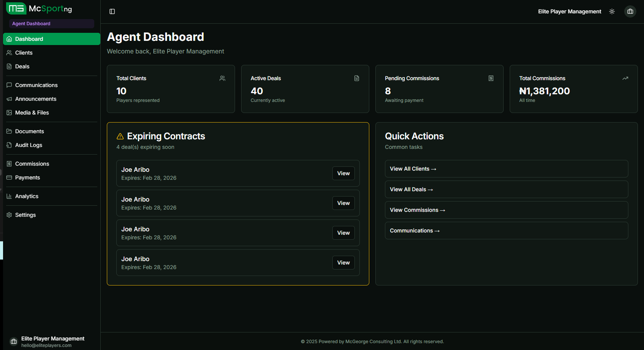Viewport: 644px width, 350px height.
Task: View the first Joe Aribo expiring contract
Action: 343,173
